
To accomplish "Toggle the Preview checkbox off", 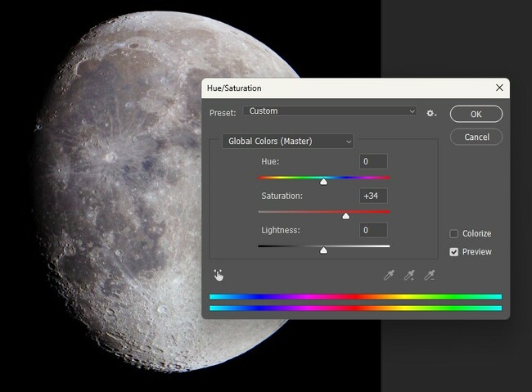I will 454,252.
